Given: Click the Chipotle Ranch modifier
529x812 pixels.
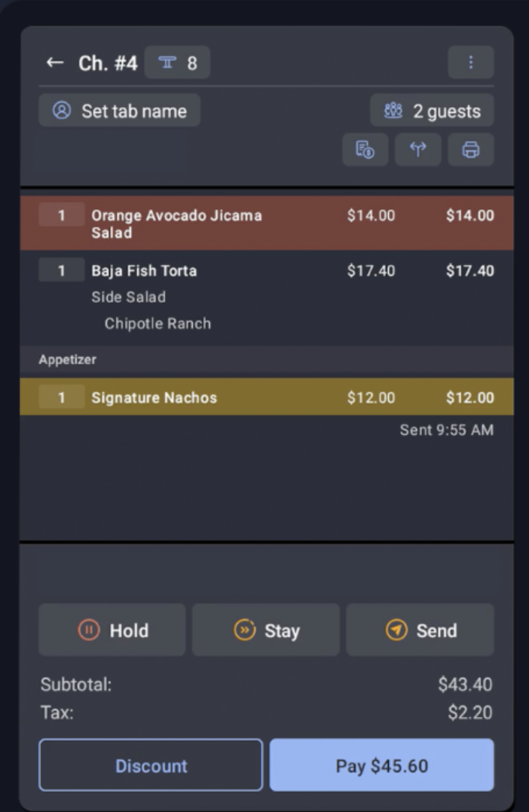Looking at the screenshot, I should pos(157,324).
